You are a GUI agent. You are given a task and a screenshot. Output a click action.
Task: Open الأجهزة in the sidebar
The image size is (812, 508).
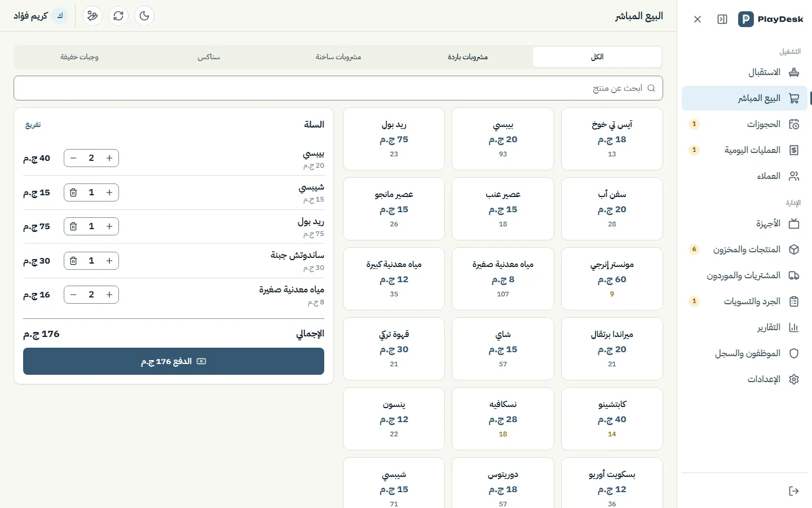744,224
